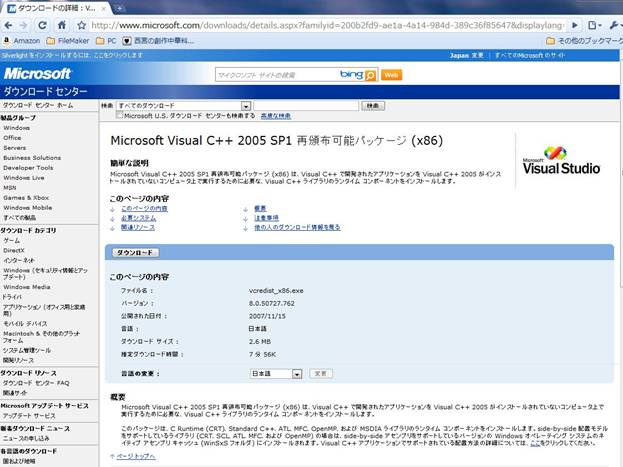The image size is (623, 467).
Task: Click the ダウンロード button
Action: (135, 252)
